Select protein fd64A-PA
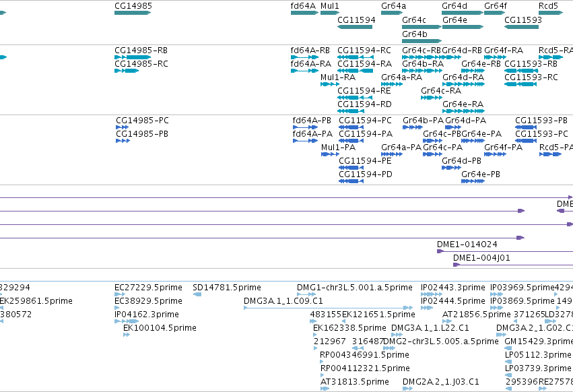Viewport: 573px width, 392px height. 305,141
